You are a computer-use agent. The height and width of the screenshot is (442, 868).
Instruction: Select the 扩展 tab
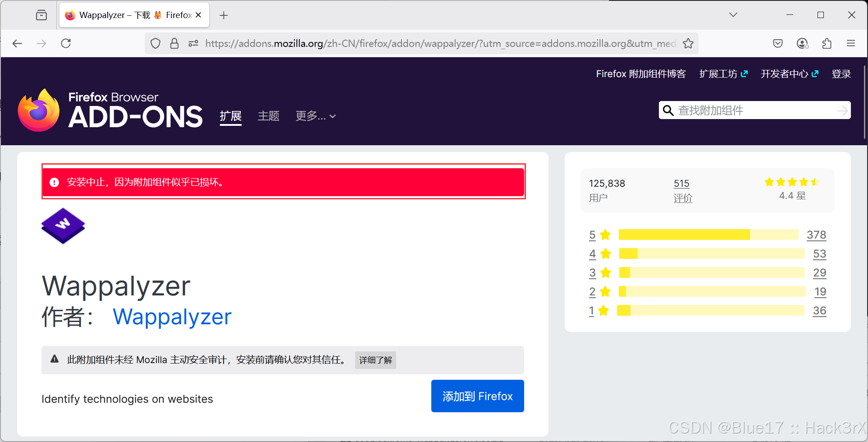click(231, 116)
